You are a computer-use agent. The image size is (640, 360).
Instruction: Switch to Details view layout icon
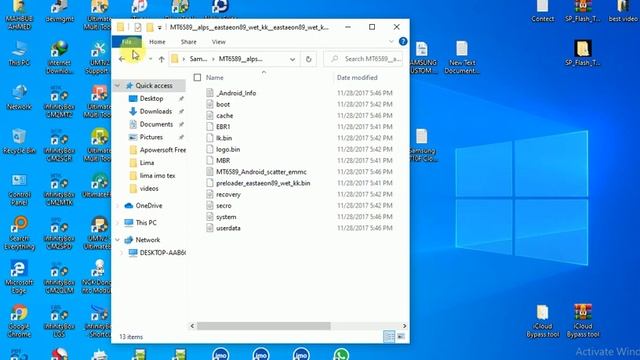pos(389,336)
